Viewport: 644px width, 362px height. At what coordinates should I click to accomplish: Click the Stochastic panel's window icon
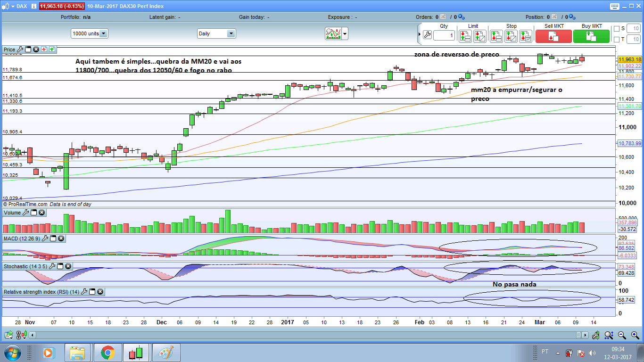tap(60, 266)
